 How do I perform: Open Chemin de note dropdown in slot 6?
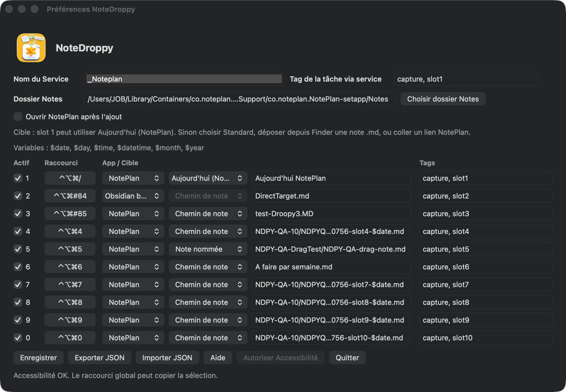(x=208, y=267)
